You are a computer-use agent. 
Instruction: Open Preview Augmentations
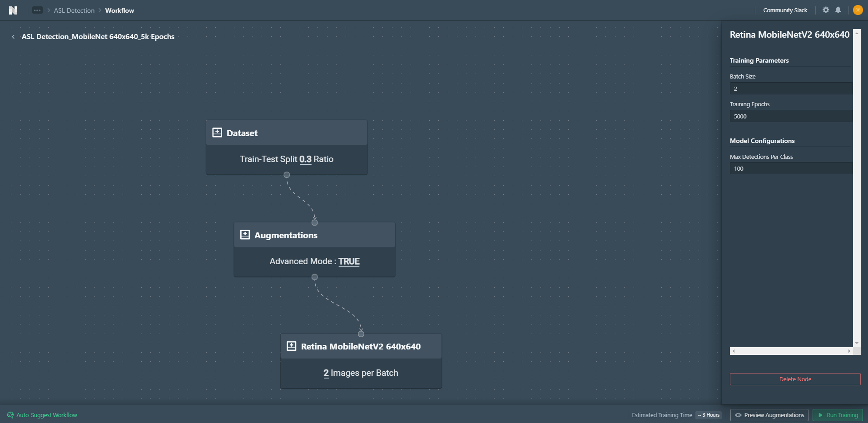(x=769, y=415)
